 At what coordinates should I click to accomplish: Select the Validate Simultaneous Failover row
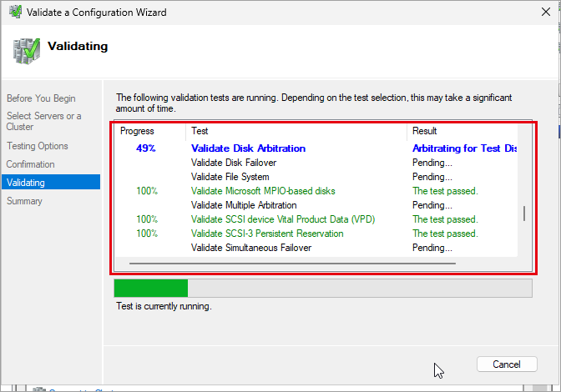tap(316, 248)
